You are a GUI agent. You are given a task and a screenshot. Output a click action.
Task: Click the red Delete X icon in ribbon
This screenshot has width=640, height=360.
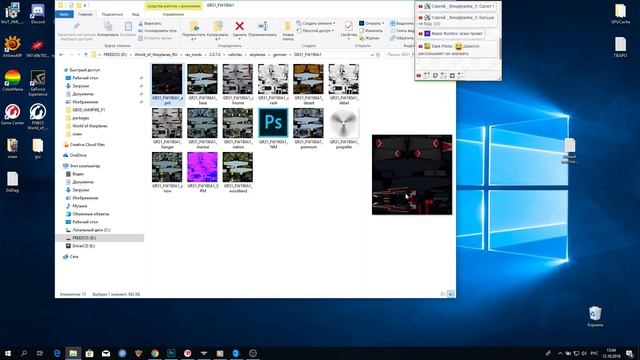[240, 27]
